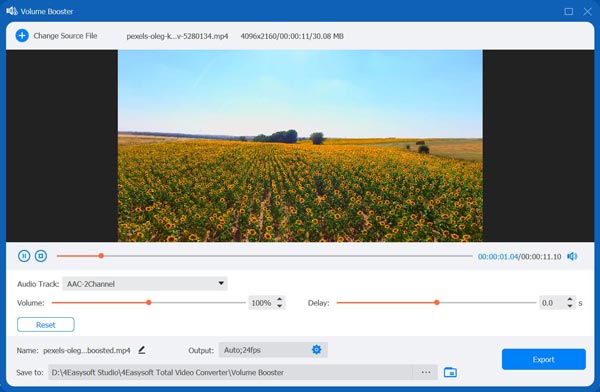
Task: Maximize the Volume Booster window
Action: coord(569,11)
